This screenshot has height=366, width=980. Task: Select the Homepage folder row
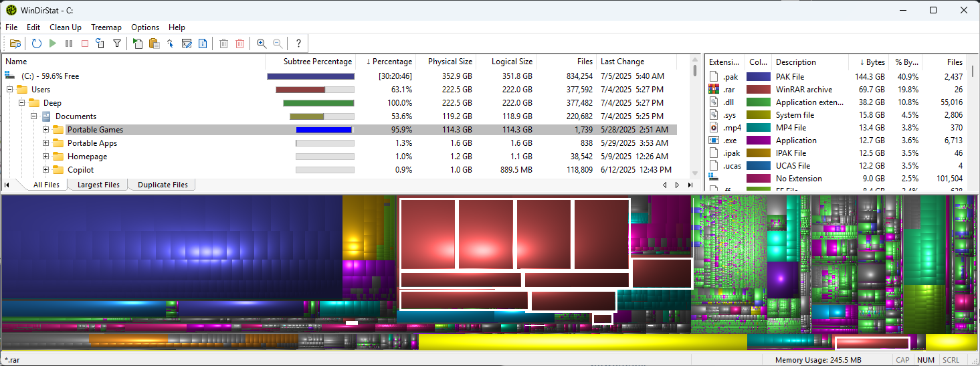click(x=340, y=157)
